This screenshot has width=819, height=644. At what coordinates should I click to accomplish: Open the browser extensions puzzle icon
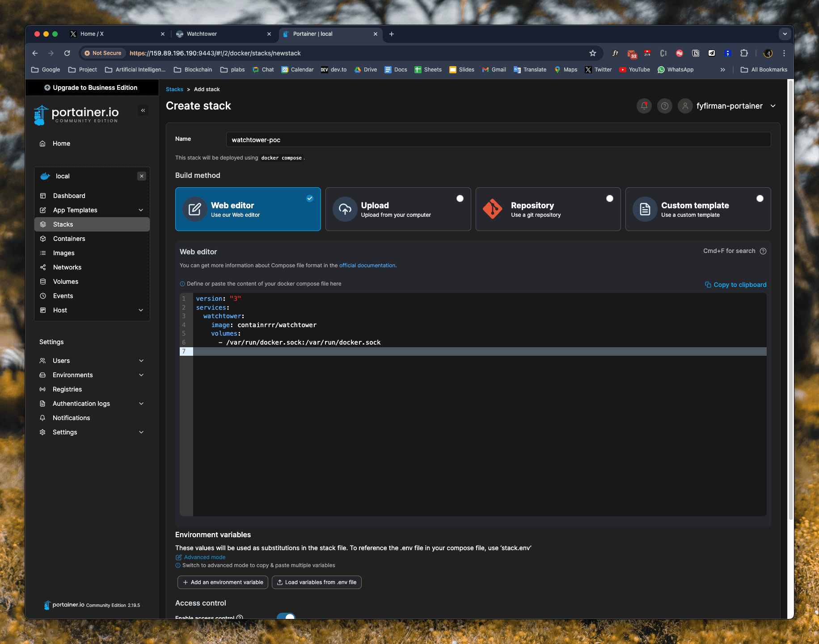744,53
